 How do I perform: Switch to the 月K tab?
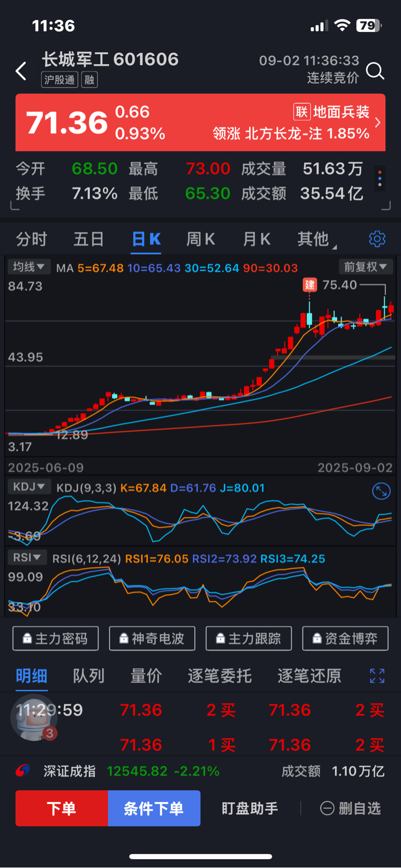[x=256, y=239]
